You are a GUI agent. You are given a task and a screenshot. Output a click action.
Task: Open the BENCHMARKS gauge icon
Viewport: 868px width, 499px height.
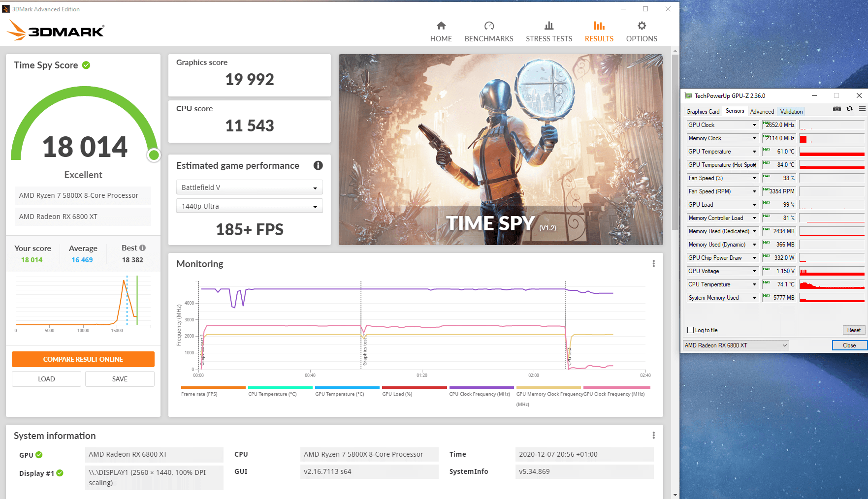pyautogui.click(x=489, y=26)
